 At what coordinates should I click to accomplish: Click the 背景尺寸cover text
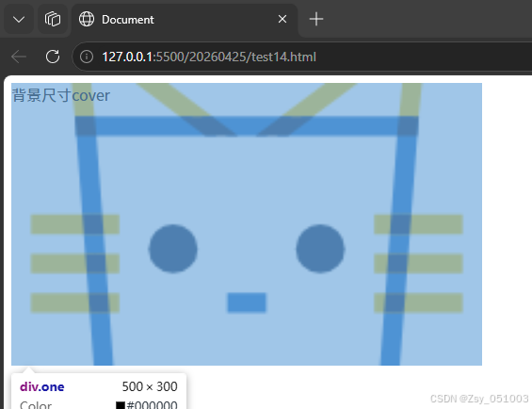(60, 95)
